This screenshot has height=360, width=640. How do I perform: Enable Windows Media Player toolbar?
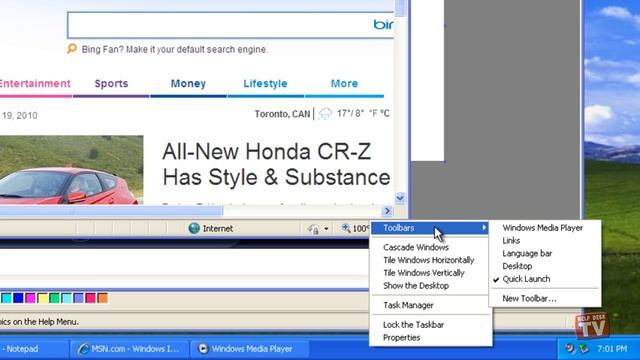542,228
